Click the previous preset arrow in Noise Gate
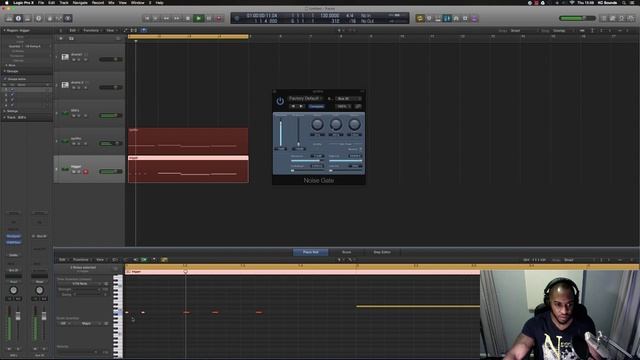The image size is (640, 360). [x=293, y=106]
